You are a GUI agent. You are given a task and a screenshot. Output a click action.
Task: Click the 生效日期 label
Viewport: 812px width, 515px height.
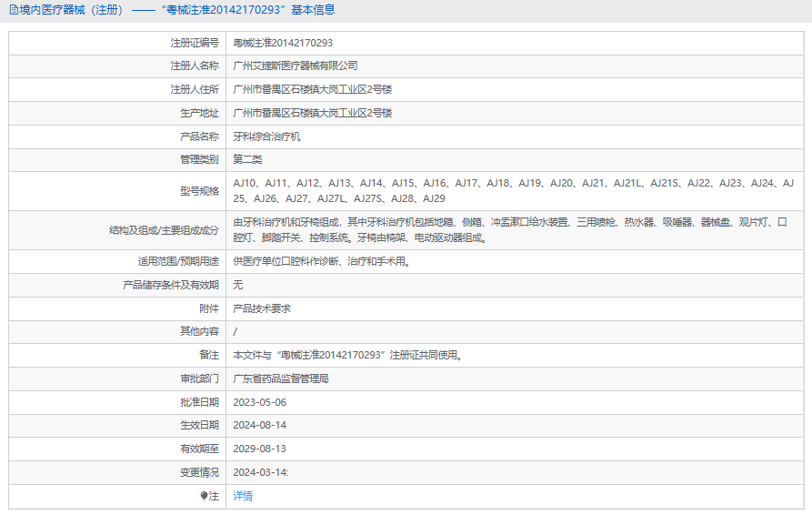click(x=199, y=425)
